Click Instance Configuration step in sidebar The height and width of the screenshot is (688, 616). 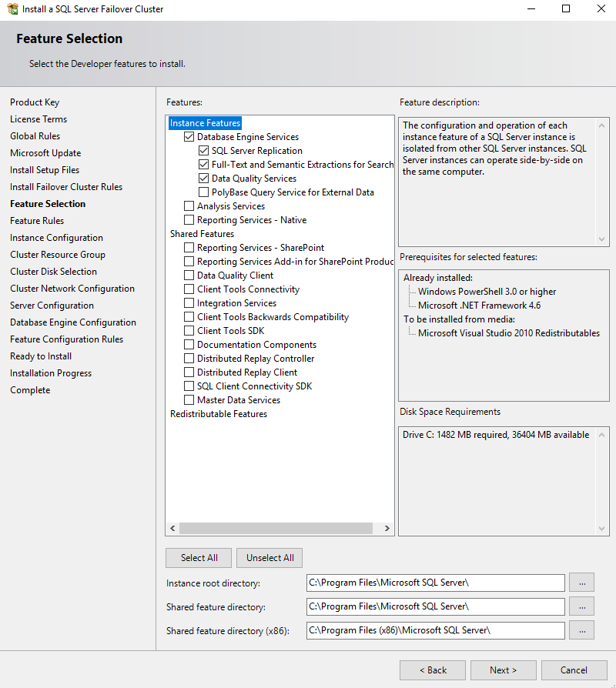[x=57, y=238]
